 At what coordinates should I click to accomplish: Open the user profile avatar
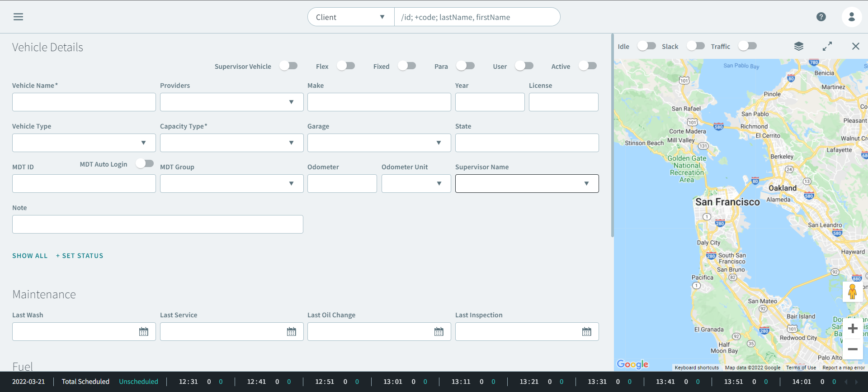click(851, 17)
